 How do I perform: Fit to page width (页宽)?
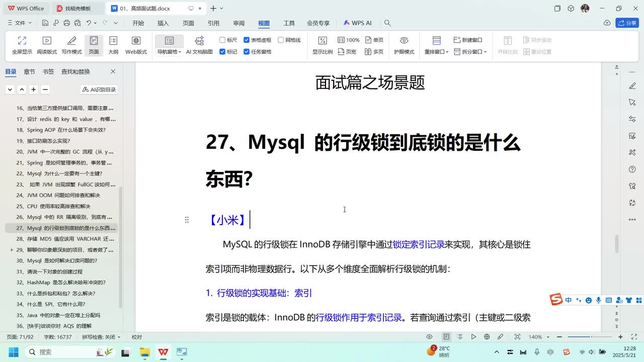click(x=347, y=52)
